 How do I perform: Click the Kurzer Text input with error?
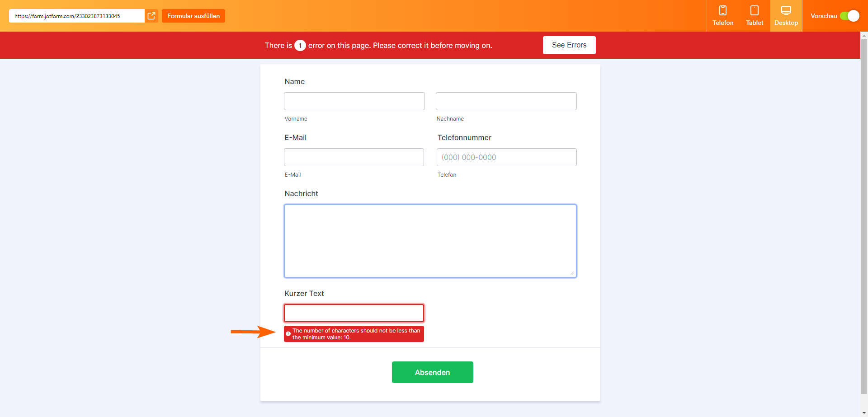pos(354,313)
